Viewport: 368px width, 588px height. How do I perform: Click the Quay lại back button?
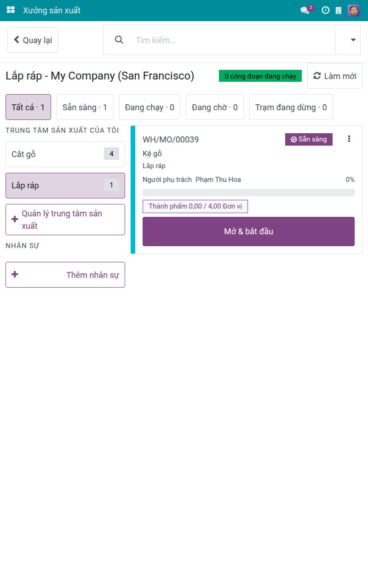tap(33, 40)
